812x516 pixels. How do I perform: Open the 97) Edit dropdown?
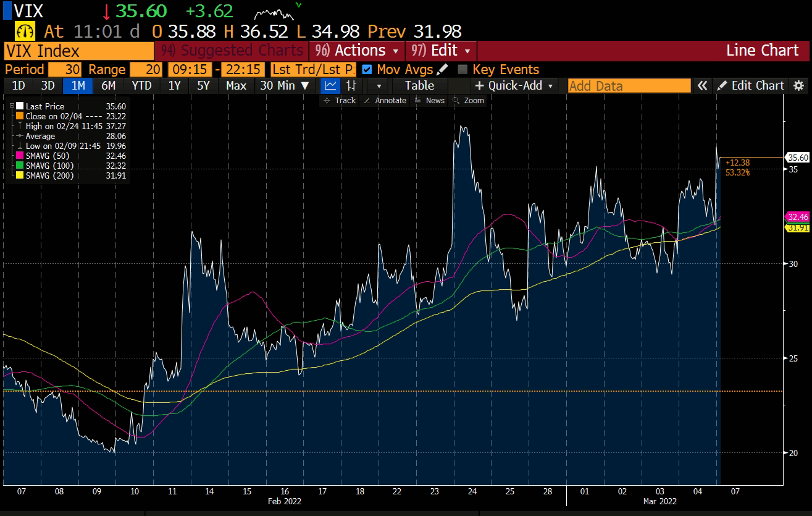441,51
